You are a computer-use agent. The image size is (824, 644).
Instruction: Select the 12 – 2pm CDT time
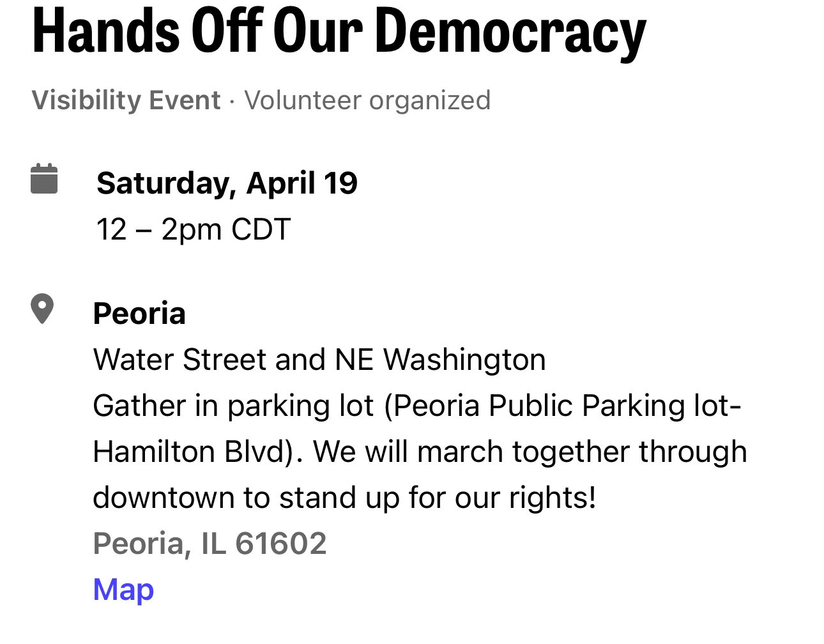pyautogui.click(x=194, y=229)
